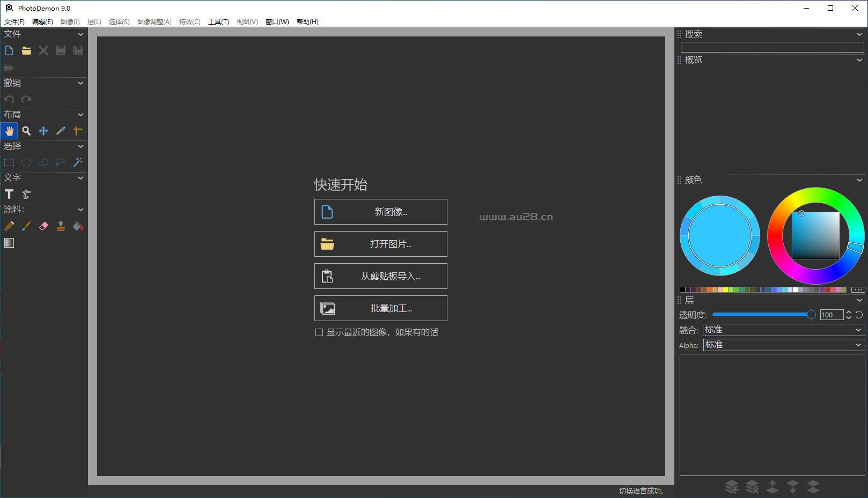
Task: Click the current blue color circle
Action: click(720, 235)
